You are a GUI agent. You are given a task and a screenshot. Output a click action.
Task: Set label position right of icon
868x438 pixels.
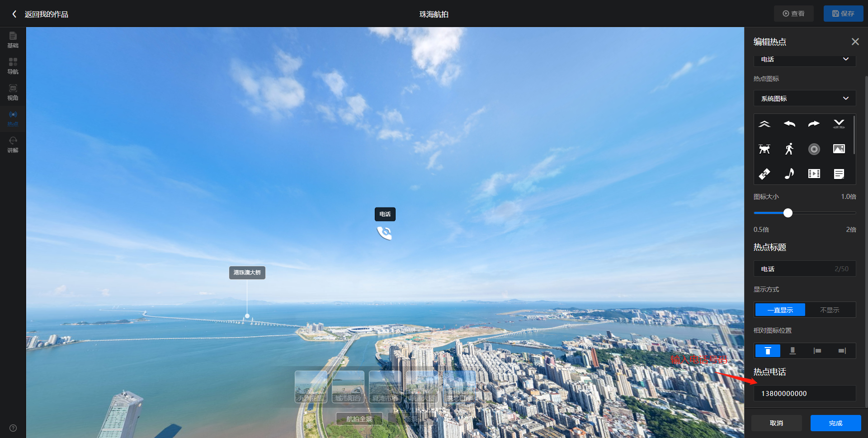click(x=842, y=351)
